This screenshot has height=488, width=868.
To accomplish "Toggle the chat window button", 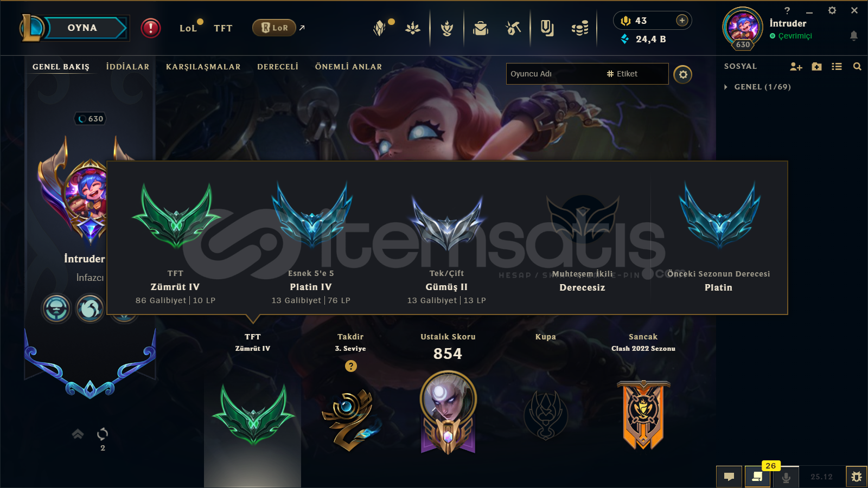I will [x=729, y=477].
